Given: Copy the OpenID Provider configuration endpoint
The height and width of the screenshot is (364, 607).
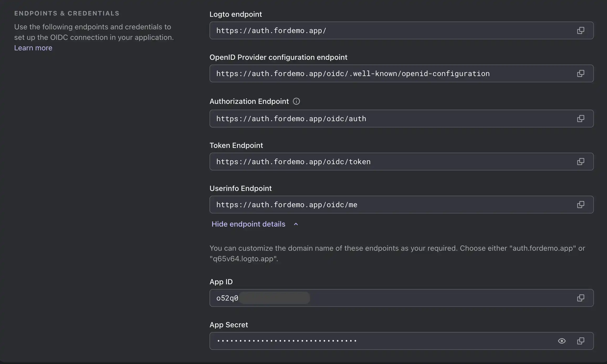Looking at the screenshot, I should tap(580, 73).
